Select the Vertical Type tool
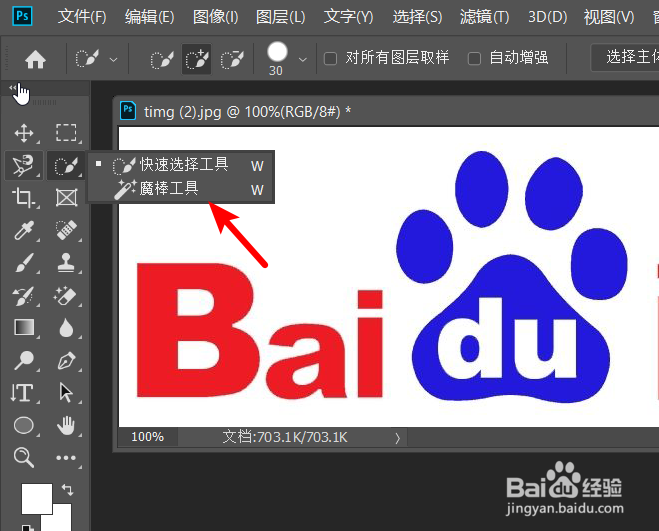Viewport: 659px width, 531px height. (x=22, y=393)
